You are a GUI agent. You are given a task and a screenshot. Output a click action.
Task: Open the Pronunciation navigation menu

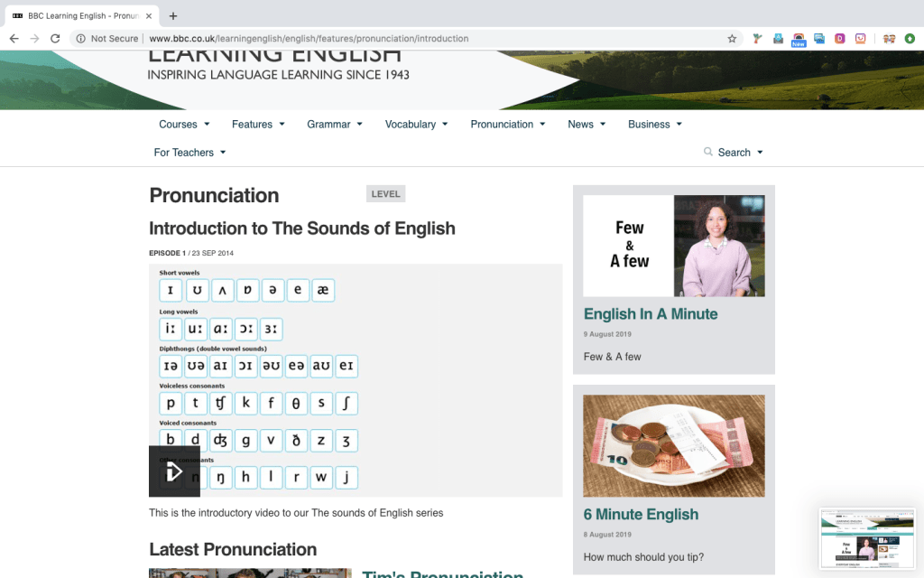(507, 125)
